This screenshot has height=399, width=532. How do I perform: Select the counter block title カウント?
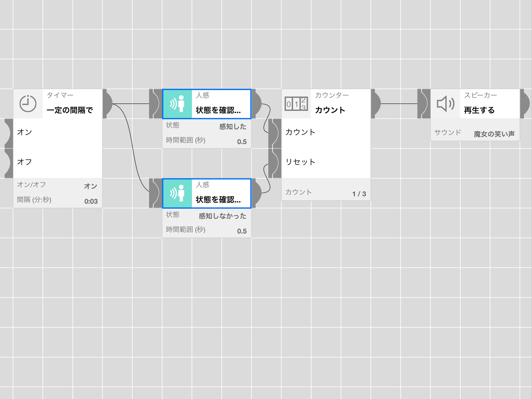[330, 110]
